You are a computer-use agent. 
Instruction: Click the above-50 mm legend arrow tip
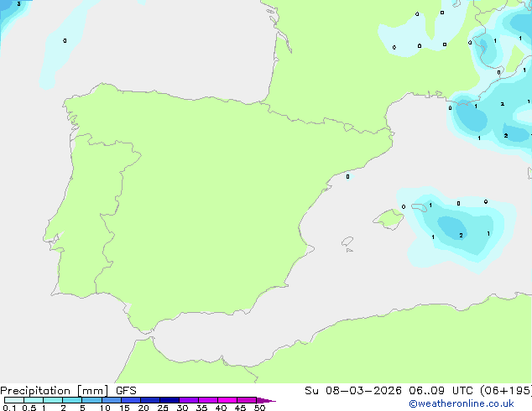[266, 400]
